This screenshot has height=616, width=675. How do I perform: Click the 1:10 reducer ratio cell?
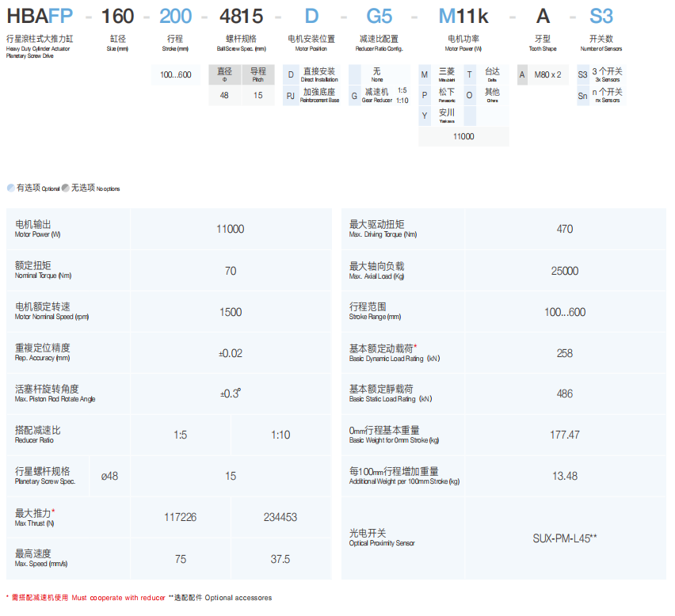(280, 435)
